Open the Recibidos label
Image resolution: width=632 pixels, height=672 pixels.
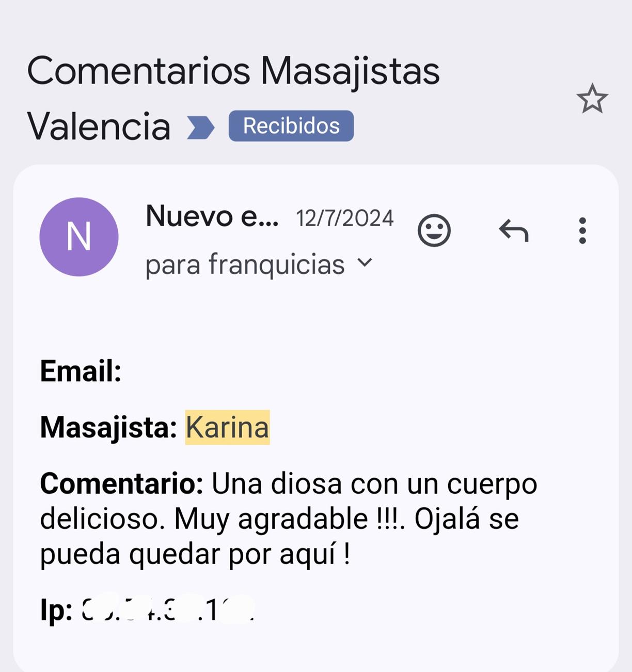291,126
